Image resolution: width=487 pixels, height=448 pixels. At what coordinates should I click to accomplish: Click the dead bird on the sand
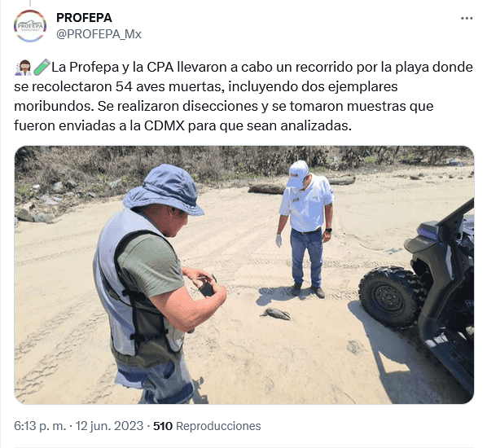pos(276,314)
